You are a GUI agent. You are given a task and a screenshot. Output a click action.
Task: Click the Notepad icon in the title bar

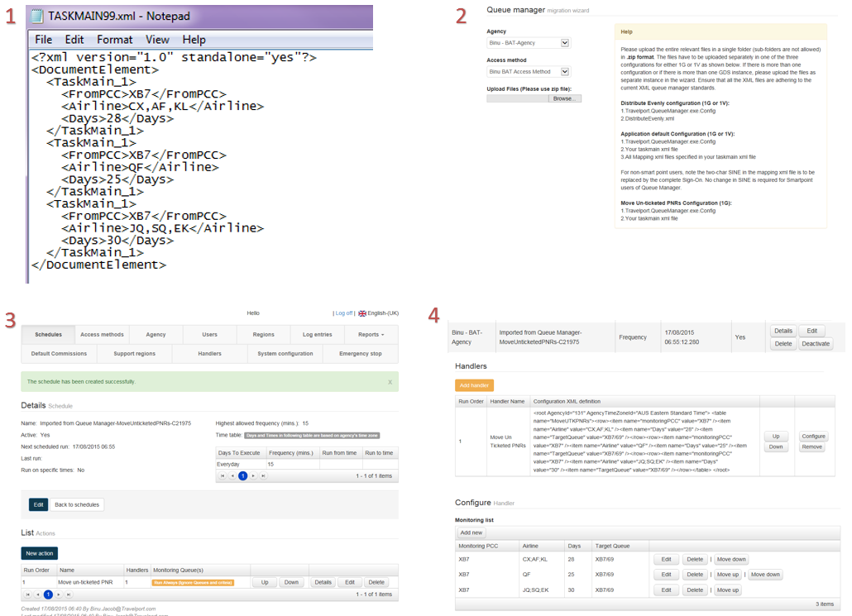tap(38, 16)
